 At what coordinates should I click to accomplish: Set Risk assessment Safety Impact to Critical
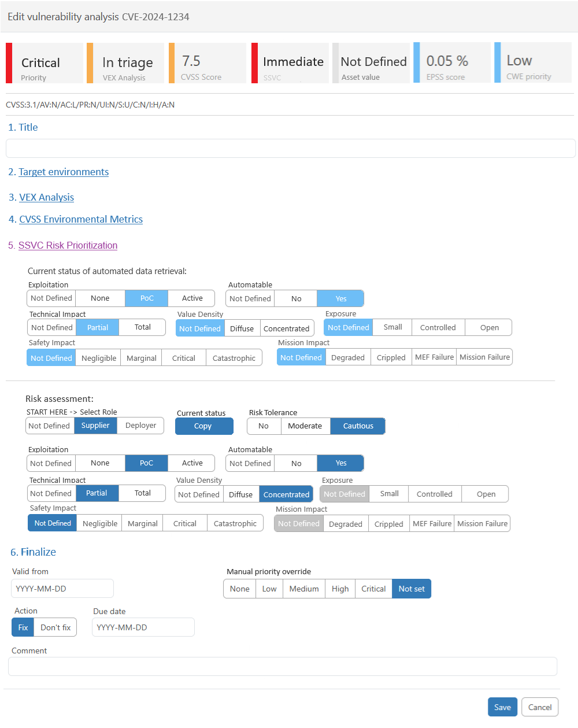[185, 523]
